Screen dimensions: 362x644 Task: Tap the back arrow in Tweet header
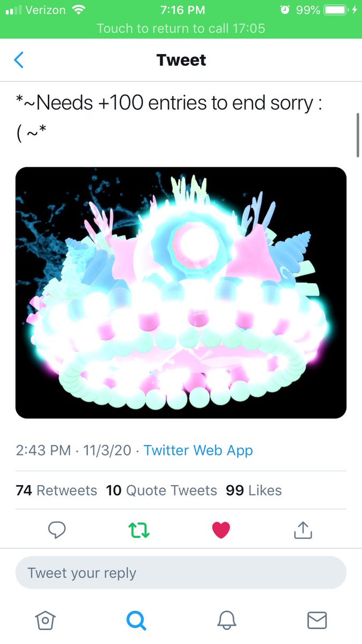tap(19, 60)
